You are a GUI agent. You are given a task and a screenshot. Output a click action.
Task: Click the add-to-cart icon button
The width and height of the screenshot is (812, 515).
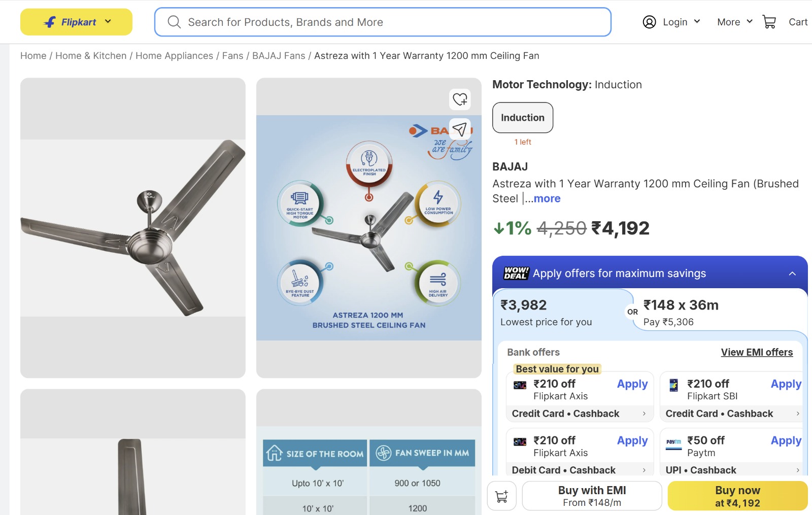point(501,496)
